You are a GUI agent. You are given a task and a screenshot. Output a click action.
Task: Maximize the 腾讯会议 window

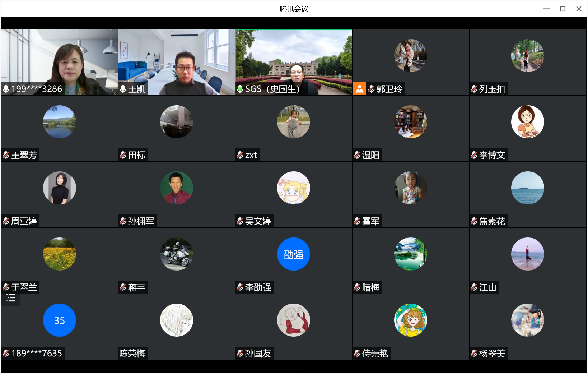[x=563, y=9]
